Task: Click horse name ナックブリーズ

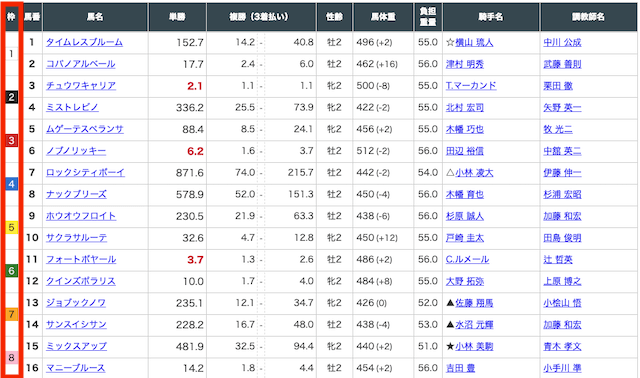Action: (76, 194)
